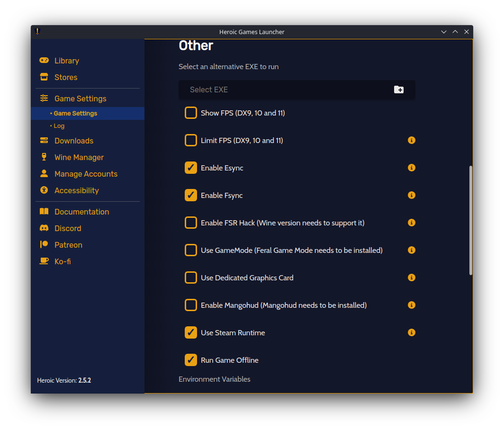Screen dimensions: 504x430
Task: Go to Downloads in sidebar
Action: tap(74, 141)
